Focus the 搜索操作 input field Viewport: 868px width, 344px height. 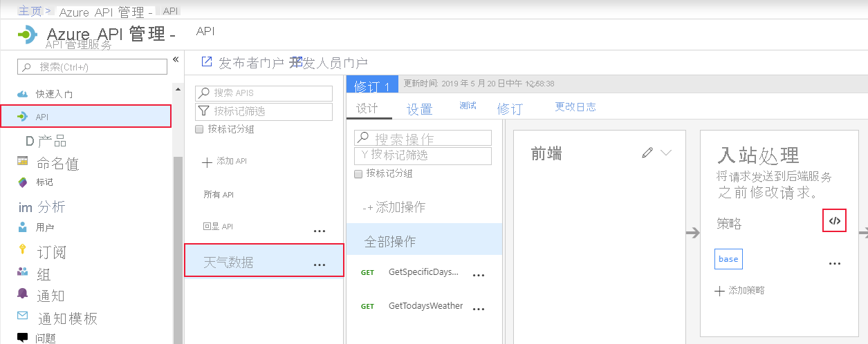point(423,138)
